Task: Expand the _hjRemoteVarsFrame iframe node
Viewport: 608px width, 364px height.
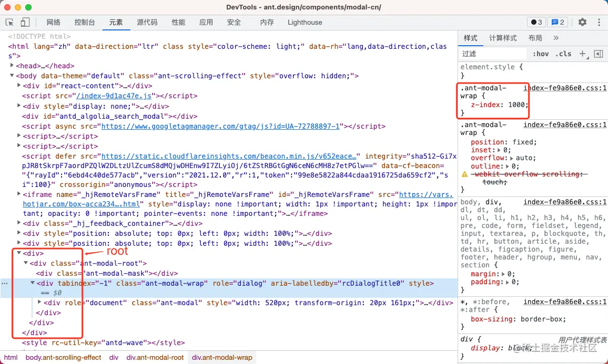Action: (19, 194)
